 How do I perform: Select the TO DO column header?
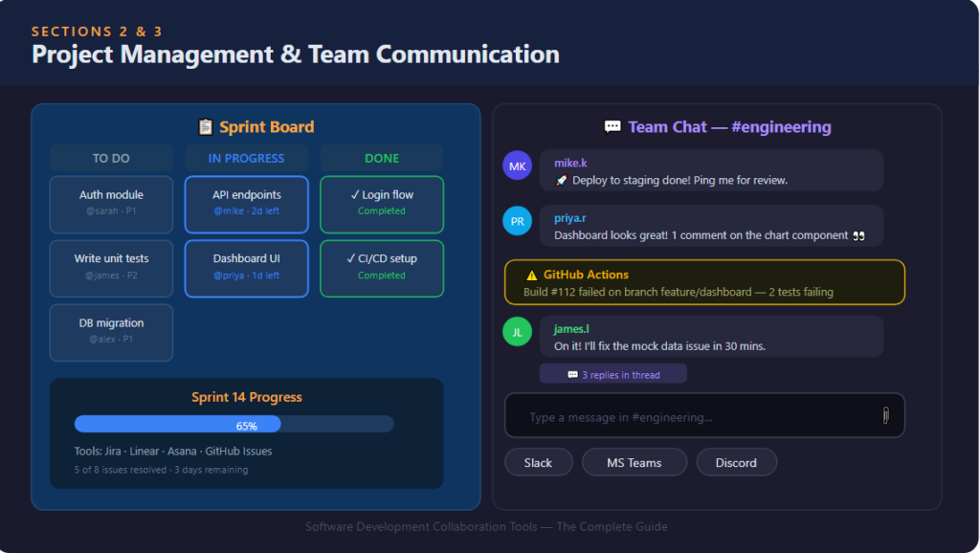[111, 158]
